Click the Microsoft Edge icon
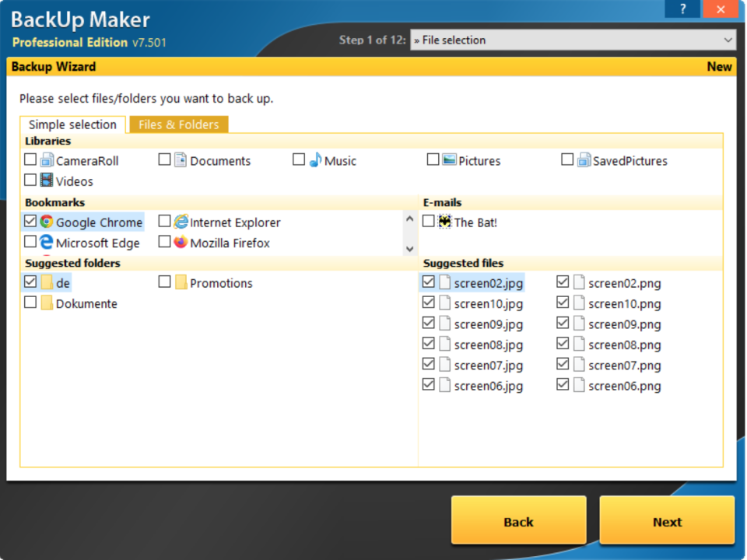The height and width of the screenshot is (560, 747). (x=44, y=242)
